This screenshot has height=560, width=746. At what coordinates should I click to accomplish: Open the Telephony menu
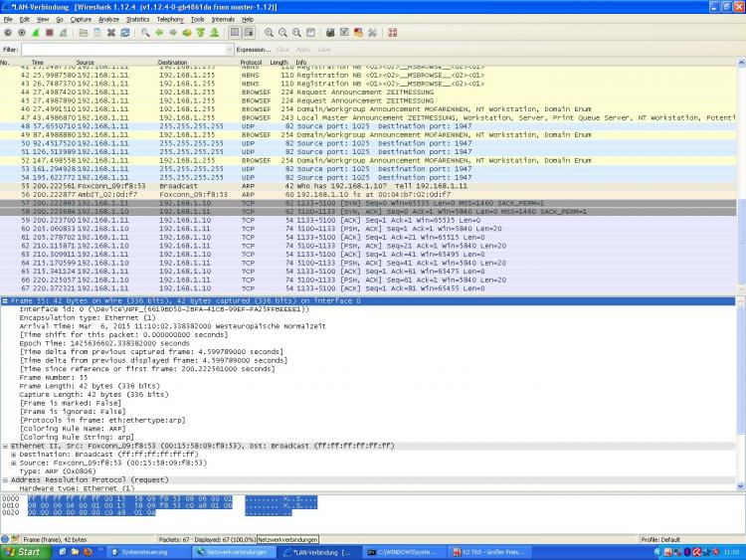tap(170, 20)
